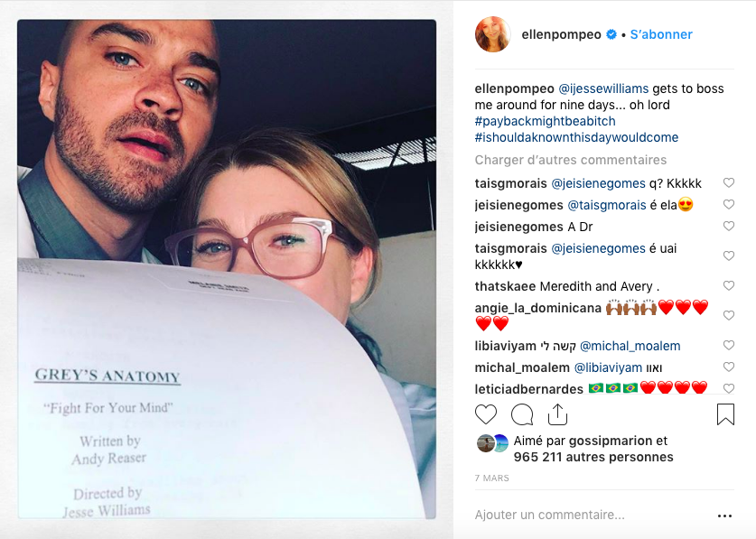Expand 'Charger d'autres commentaires'
Screen dimensions: 756x539
coord(570,160)
